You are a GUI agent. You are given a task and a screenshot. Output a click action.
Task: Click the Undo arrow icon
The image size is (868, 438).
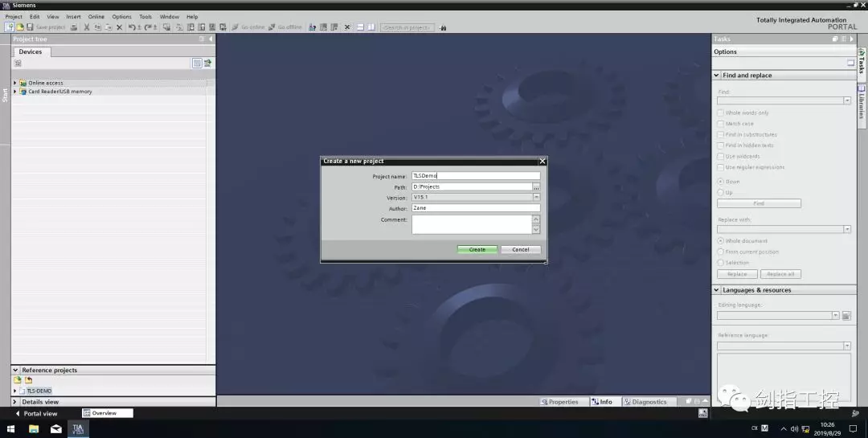click(x=132, y=27)
